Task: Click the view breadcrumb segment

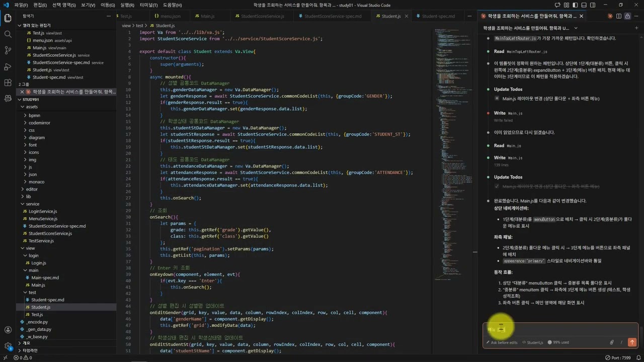Action: (x=126, y=25)
